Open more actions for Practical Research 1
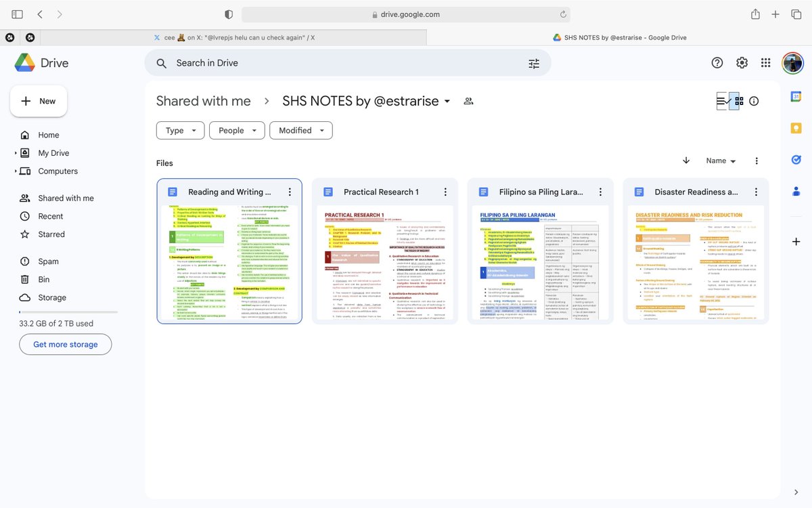Viewport: 812px width, 508px height. click(x=445, y=192)
